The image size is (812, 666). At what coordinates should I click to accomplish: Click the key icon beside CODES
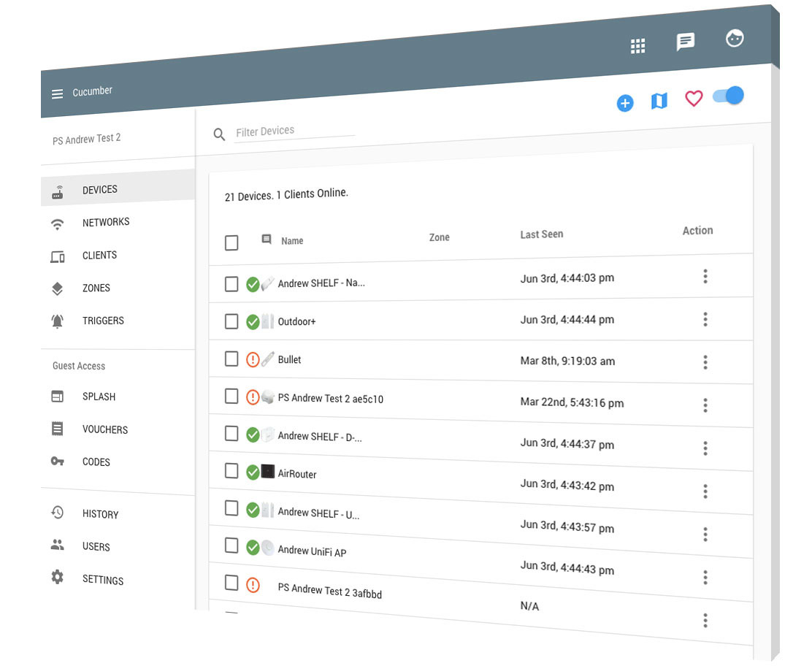[58, 461]
